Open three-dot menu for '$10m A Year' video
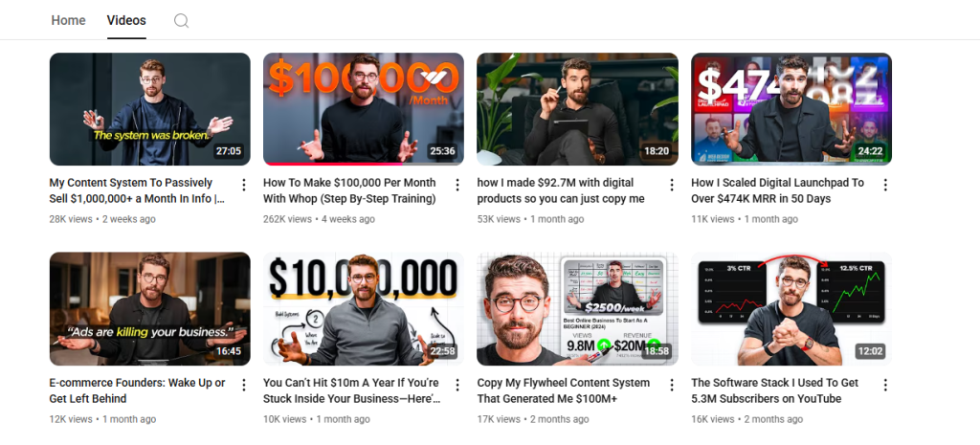Image resolution: width=980 pixels, height=445 pixels. tap(457, 385)
